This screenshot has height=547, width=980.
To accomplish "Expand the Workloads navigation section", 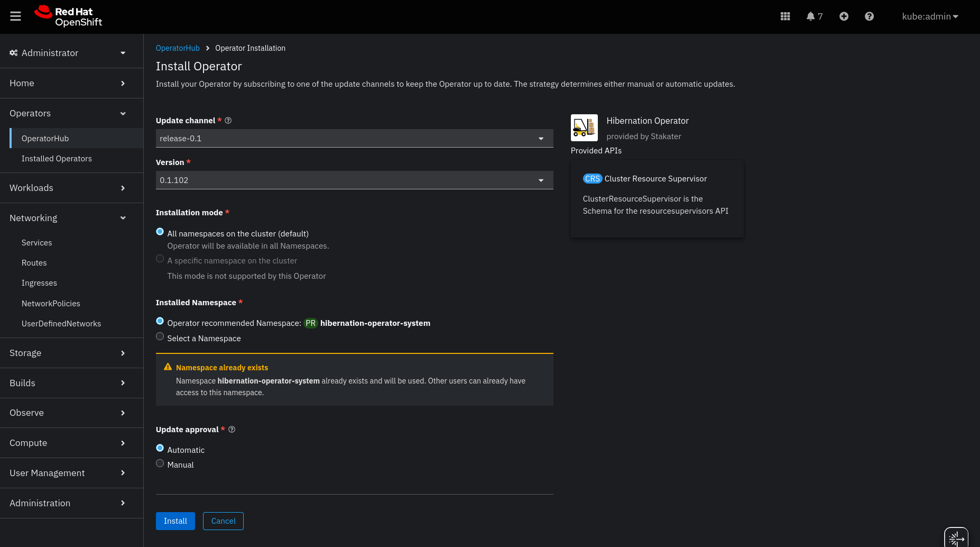I will pos(68,188).
